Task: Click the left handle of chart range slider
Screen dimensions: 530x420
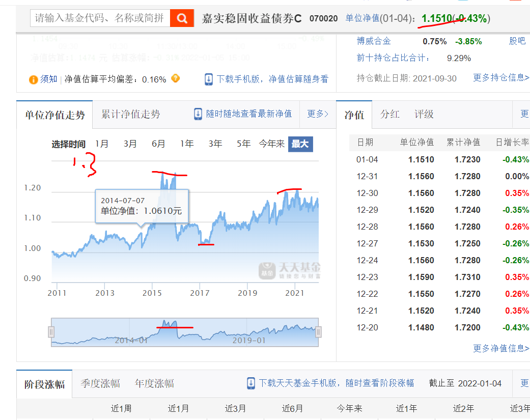Action: [x=51, y=332]
